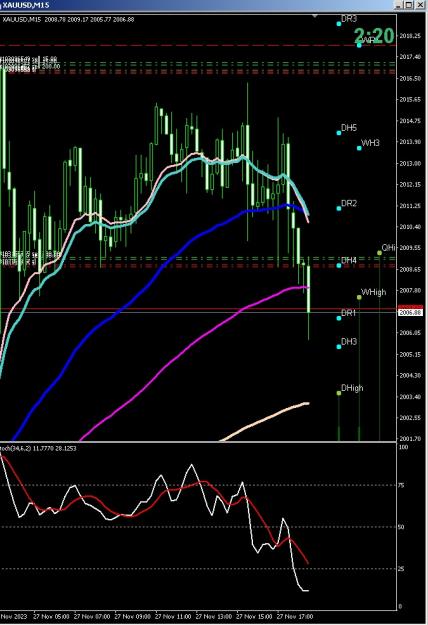Screen dimensions: 428x625
Task: Click the 27 Nov 05:00 time label
Action: [x=51, y=616]
